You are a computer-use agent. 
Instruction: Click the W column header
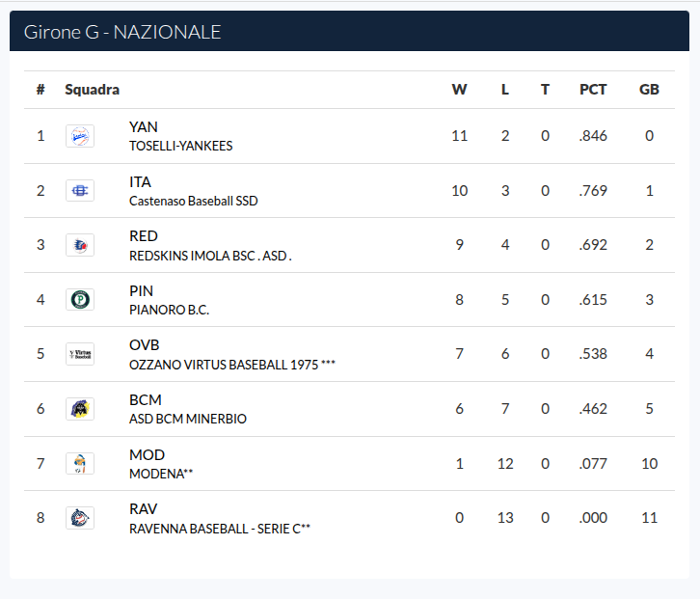point(459,90)
